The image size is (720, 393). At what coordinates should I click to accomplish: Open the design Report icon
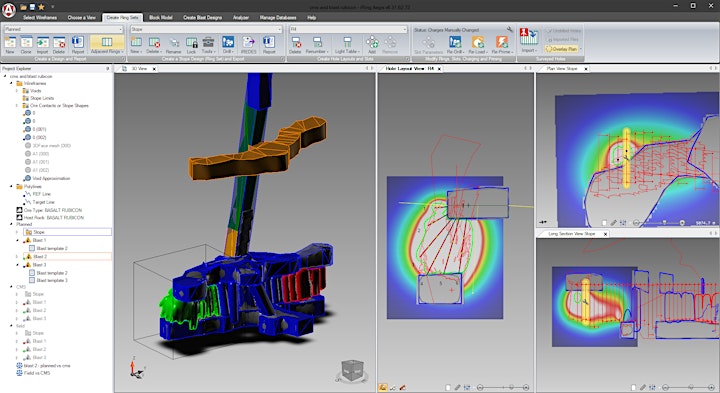pos(78,45)
